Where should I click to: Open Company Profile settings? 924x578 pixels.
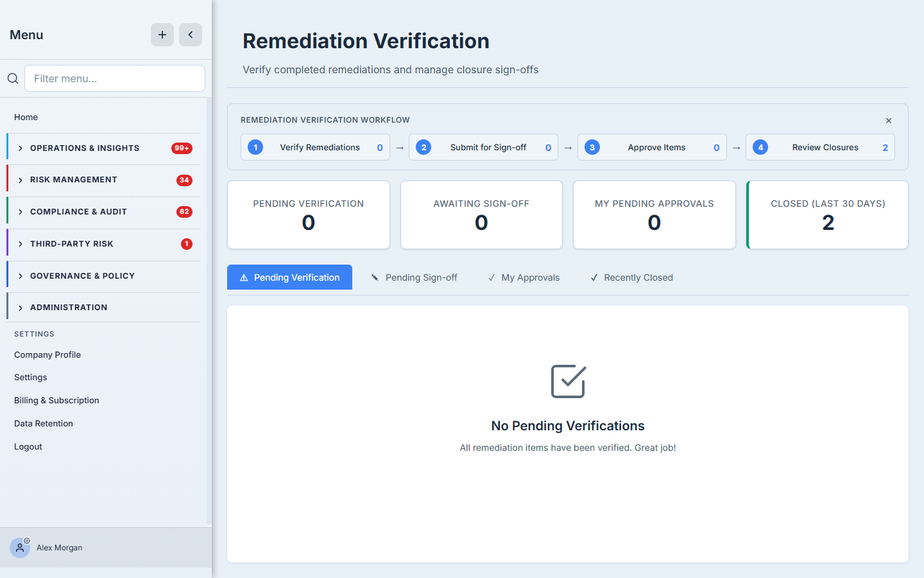point(47,355)
